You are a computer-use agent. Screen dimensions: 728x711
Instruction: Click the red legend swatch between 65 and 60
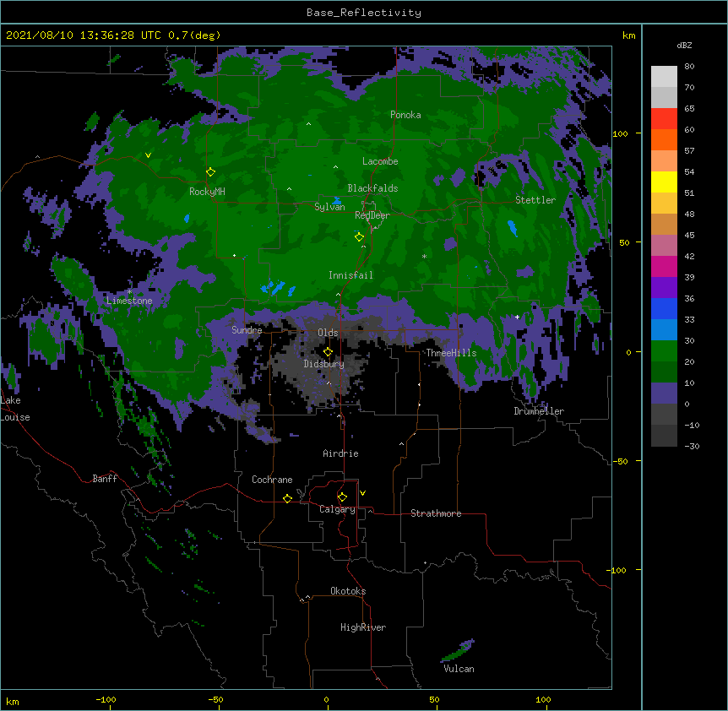point(664,119)
